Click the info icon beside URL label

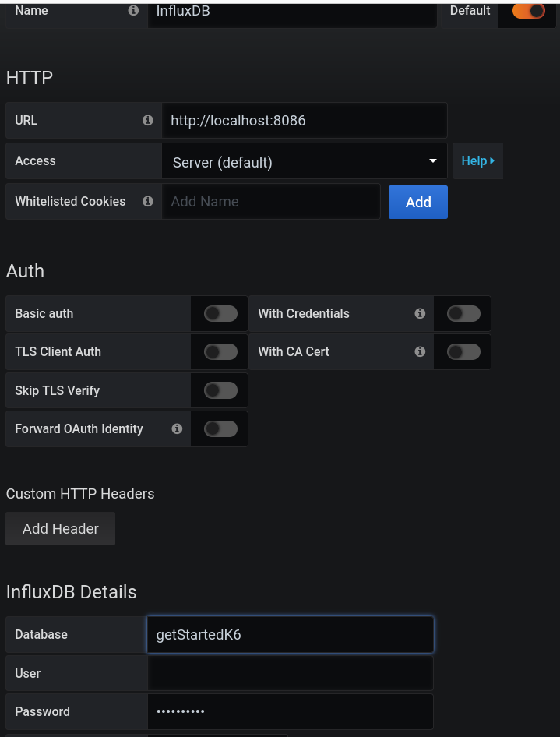coord(148,121)
